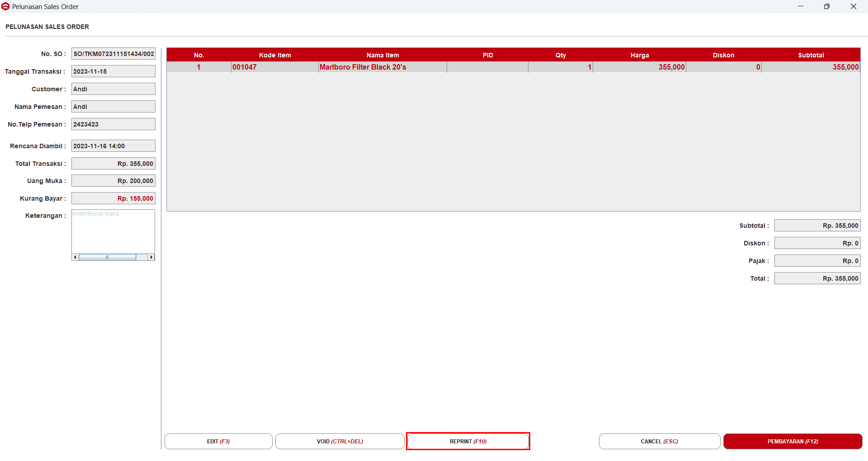Restore down the Pelunasan Sales Order window
Screen dimensions: 868x461
point(827,6)
